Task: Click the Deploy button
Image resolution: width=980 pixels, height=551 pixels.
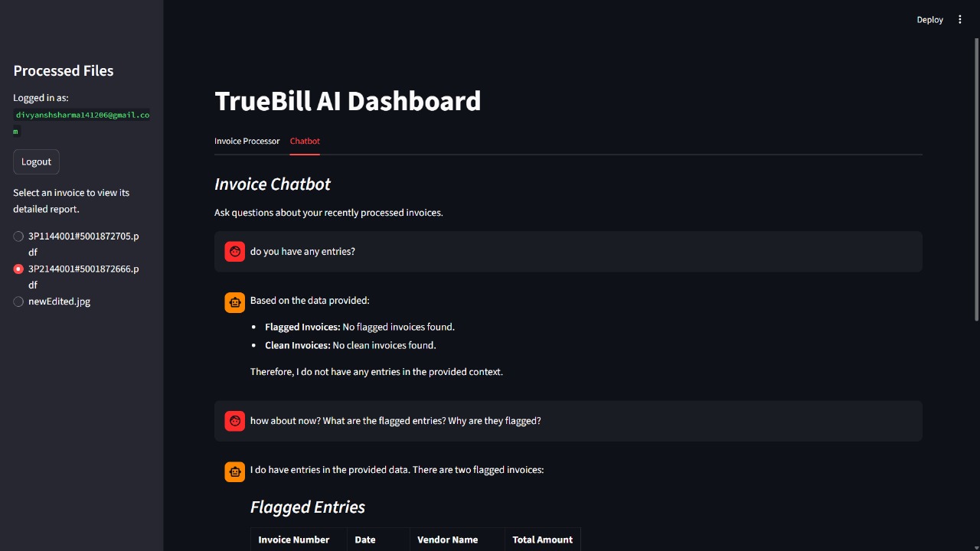Action: pos(929,20)
